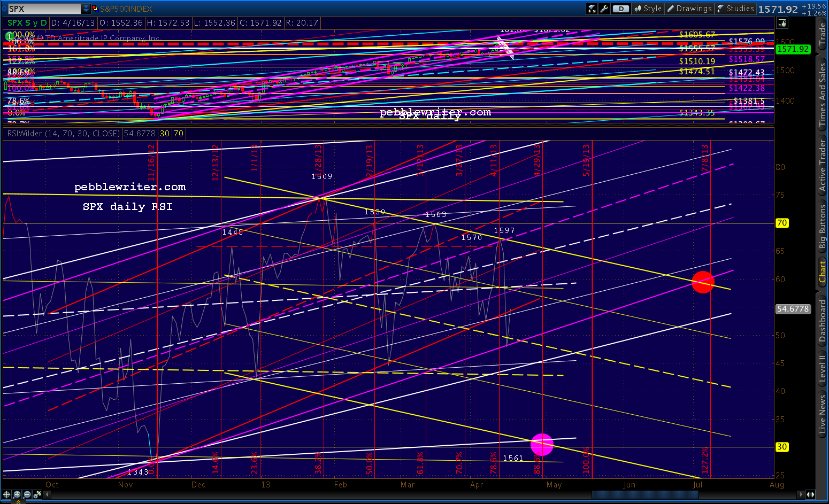Viewport: 829px width, 504px height.
Task: Click the colored symbol link squares icon
Action: (95, 9)
